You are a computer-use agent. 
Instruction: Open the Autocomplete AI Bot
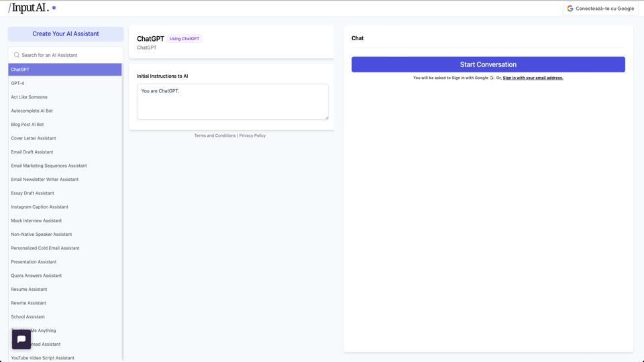click(32, 111)
